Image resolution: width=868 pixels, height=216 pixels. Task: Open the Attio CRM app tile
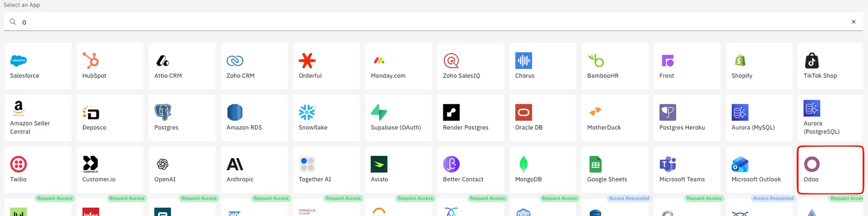click(182, 66)
